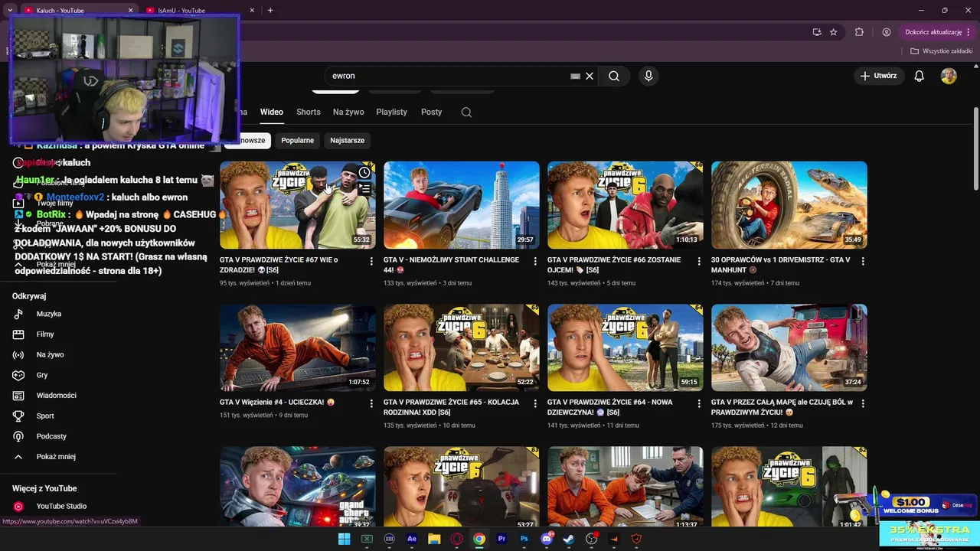Switch to the Shorts tab
The width and height of the screenshot is (980, 551).
(x=309, y=112)
